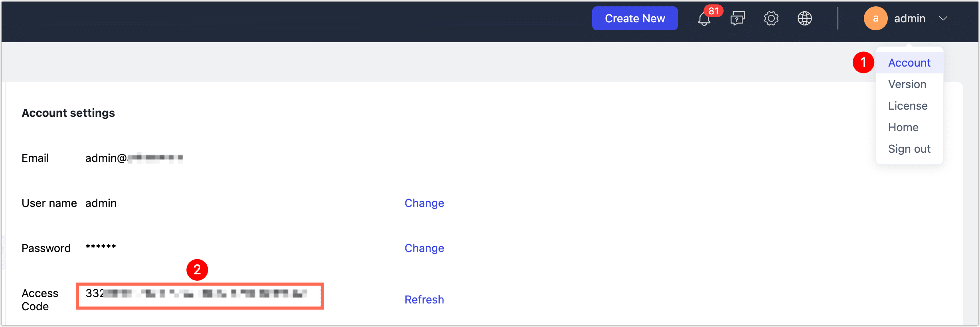This screenshot has height=327, width=980.
Task: Open the help chat question icon
Action: (737, 18)
